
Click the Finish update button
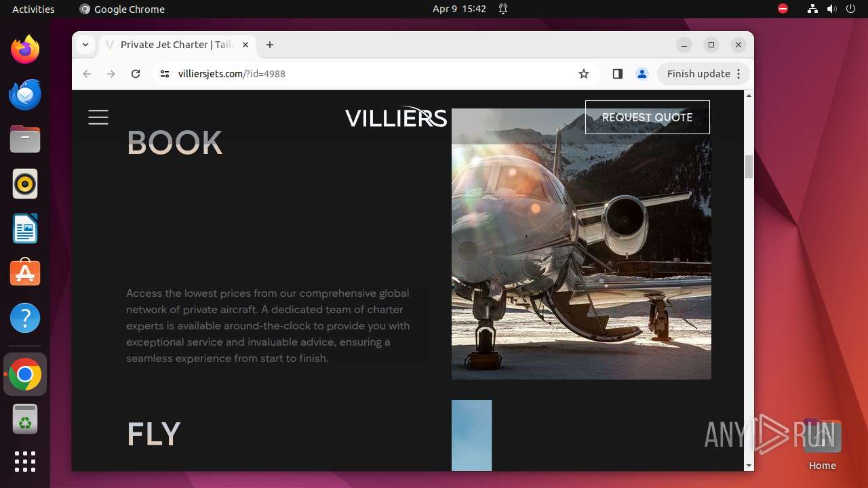(698, 74)
